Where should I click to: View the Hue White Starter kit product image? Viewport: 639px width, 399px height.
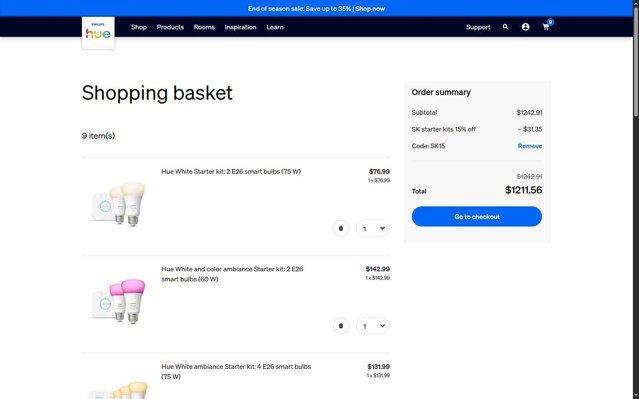(x=117, y=204)
